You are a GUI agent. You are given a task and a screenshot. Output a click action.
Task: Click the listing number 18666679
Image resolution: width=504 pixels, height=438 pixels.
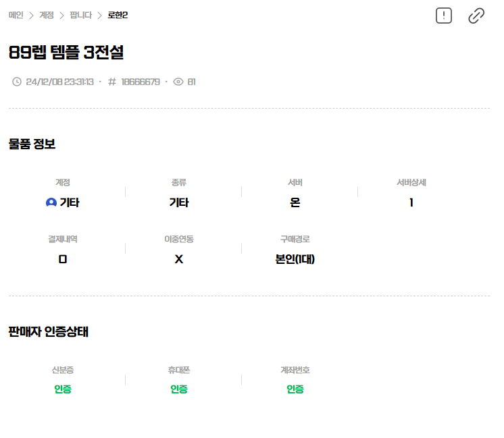tap(141, 82)
